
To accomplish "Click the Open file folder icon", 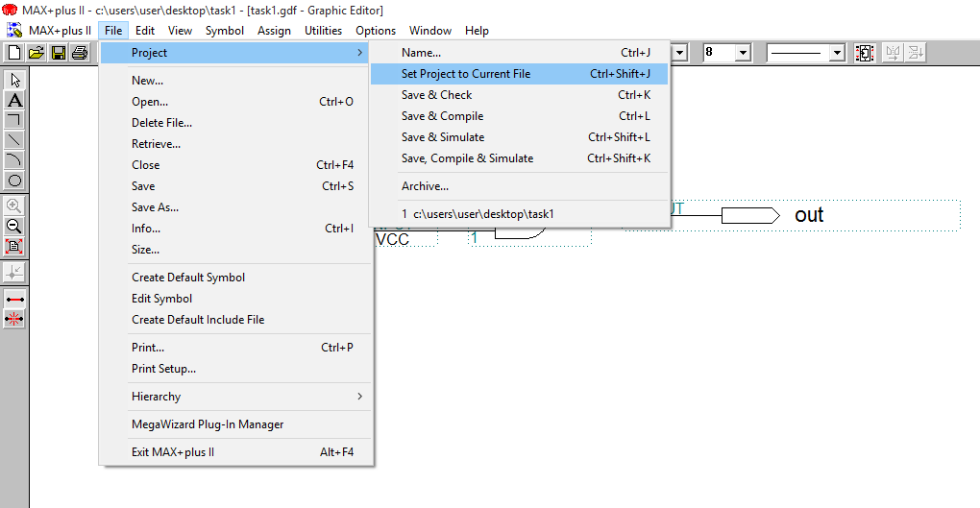I will coord(37,53).
